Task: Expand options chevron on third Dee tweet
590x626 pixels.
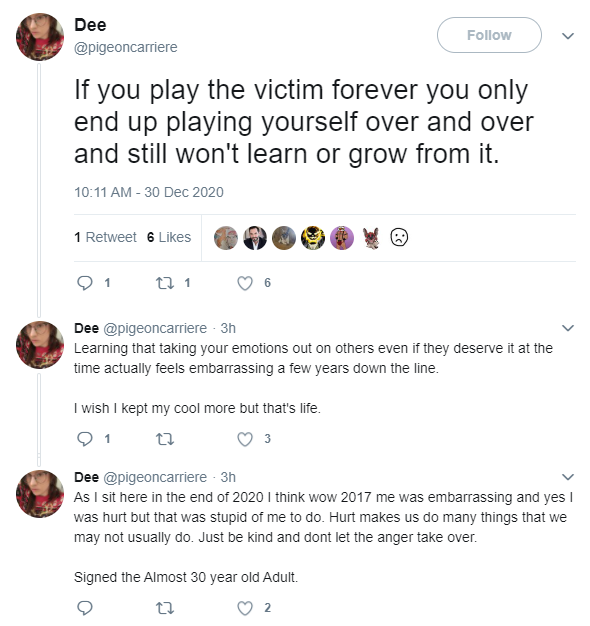Action: pos(568,477)
